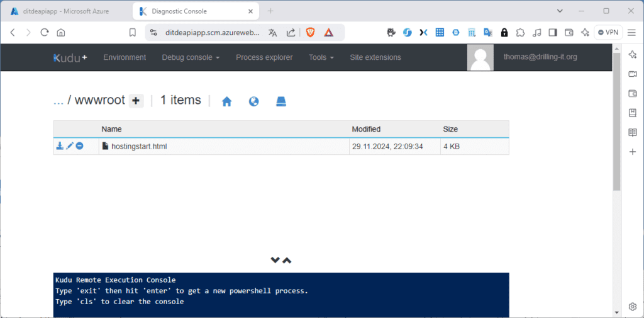Image resolution: width=644 pixels, height=318 pixels.
Task: Open the system drive icon
Action: pyautogui.click(x=281, y=101)
